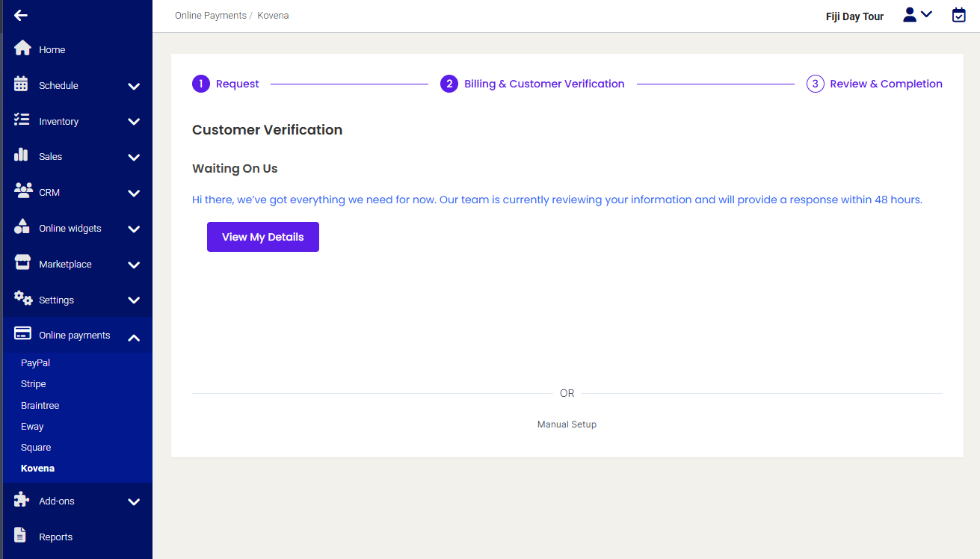Click the Marketplace storefront icon

(x=22, y=262)
